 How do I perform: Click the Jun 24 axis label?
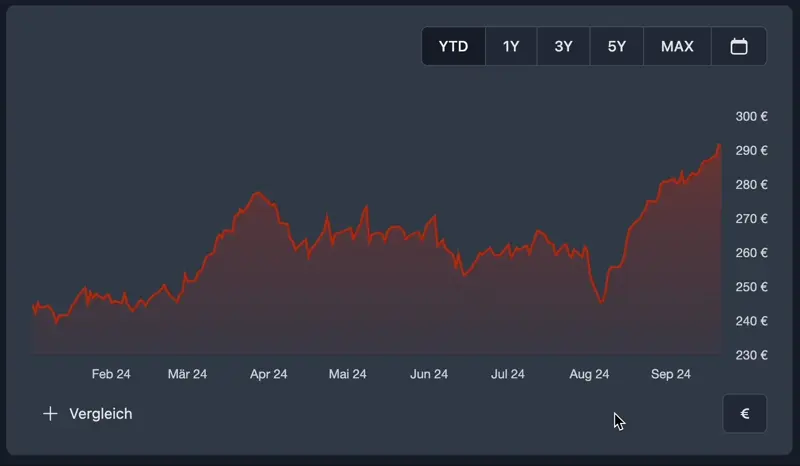click(x=428, y=375)
